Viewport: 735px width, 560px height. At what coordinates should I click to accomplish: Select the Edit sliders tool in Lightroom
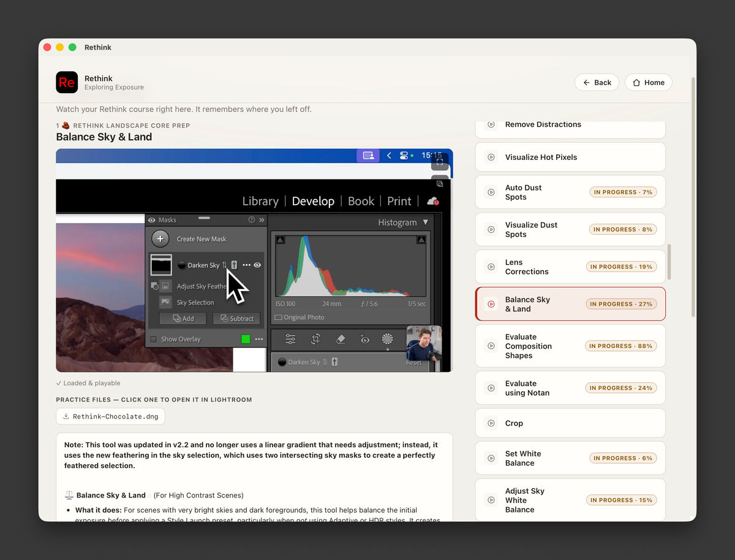pos(290,339)
